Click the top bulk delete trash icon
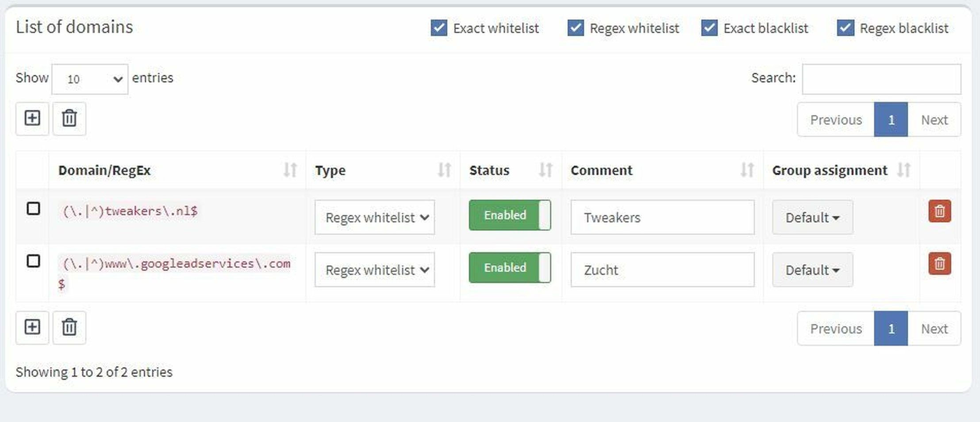980x422 pixels. click(69, 119)
